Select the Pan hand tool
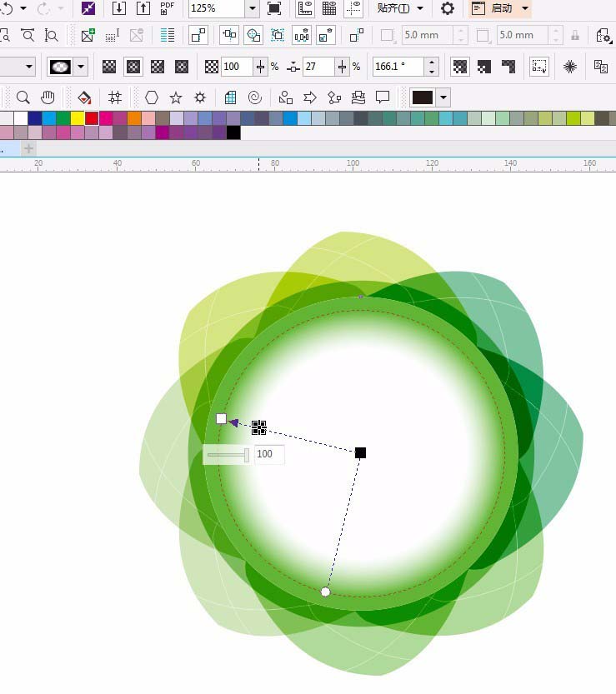Viewport: 616px width, 694px height. (48, 97)
